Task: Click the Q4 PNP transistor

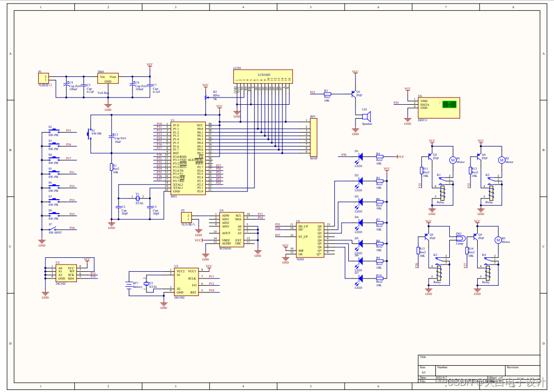Action: [479, 156]
